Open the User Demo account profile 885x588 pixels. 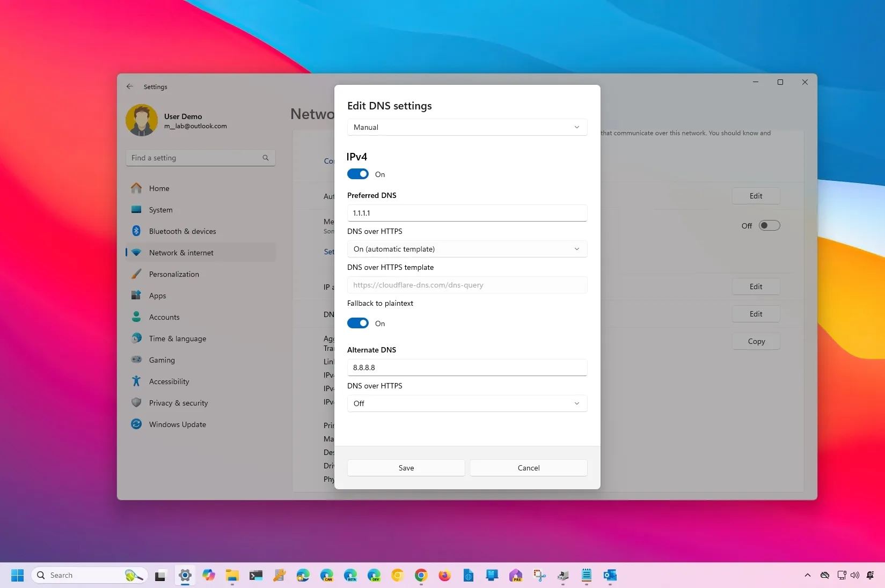click(x=177, y=120)
